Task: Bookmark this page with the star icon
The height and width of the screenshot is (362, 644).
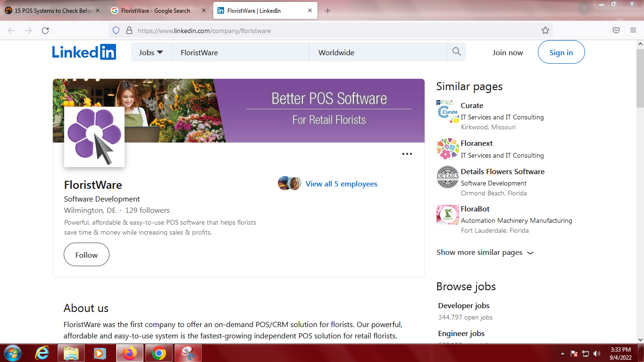Action: [x=545, y=30]
